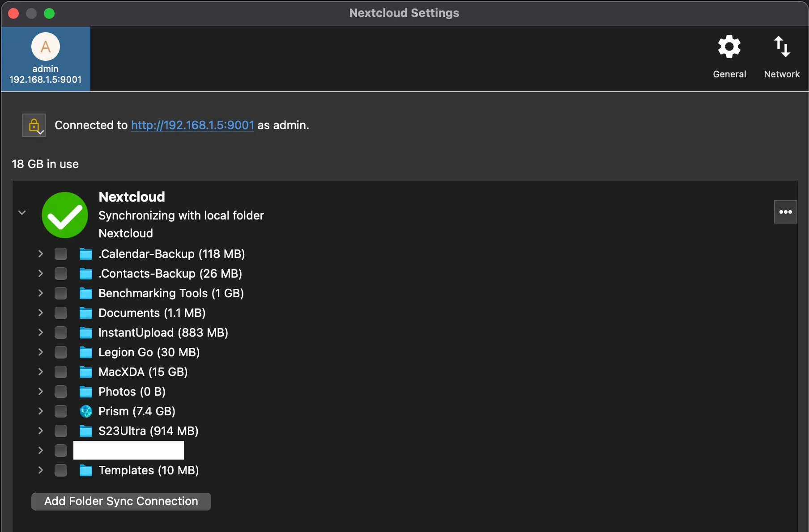Toggle the InstantUpload folder checkbox
The width and height of the screenshot is (809, 532).
click(x=61, y=333)
